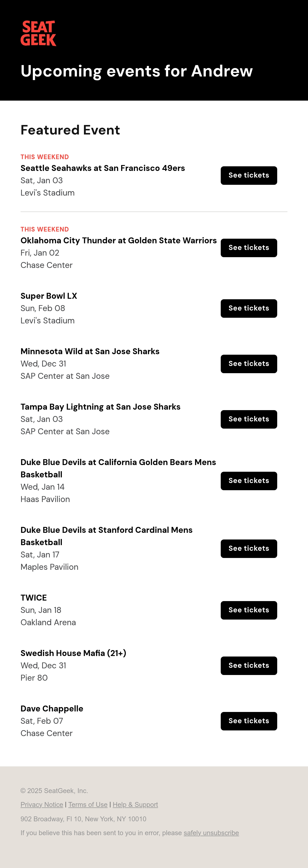Select the Seattle Seahawks at 49ers title
Viewport: 308px width, 868px height.
click(x=103, y=168)
